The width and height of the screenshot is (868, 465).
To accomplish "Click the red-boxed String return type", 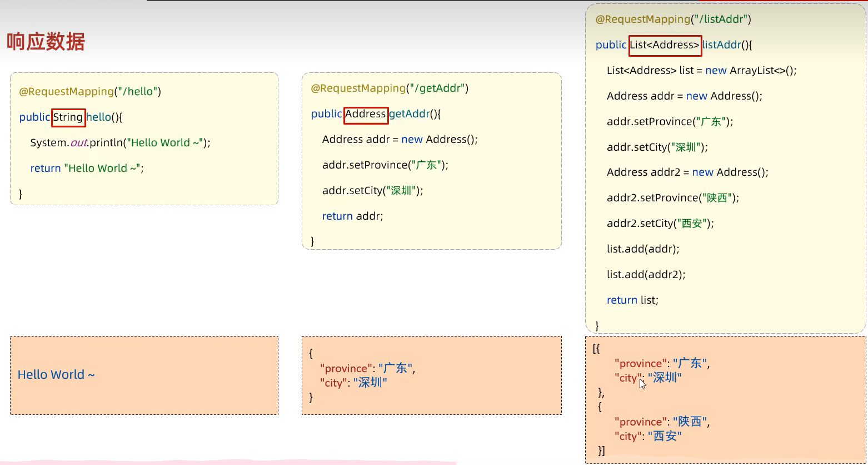I will click(68, 117).
